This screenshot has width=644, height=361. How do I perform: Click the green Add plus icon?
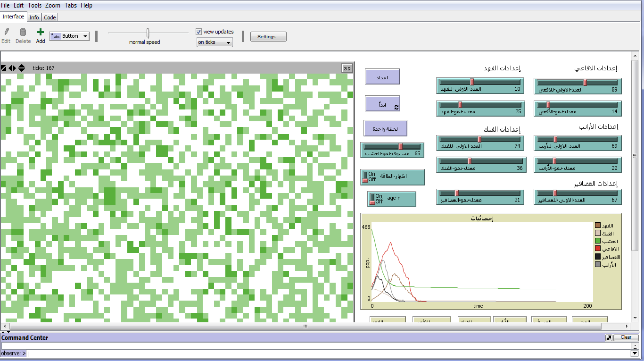(41, 32)
